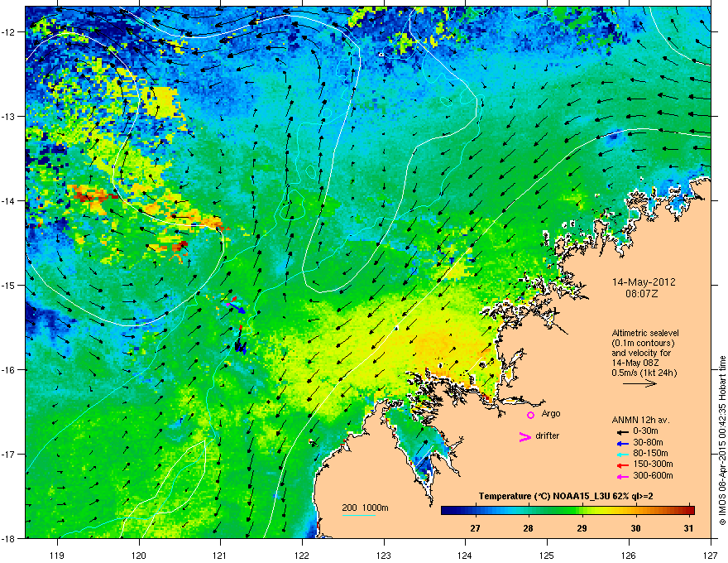The height and width of the screenshot is (563, 728).
Task: Click the '0-30m' depth label
Action: tap(645, 431)
